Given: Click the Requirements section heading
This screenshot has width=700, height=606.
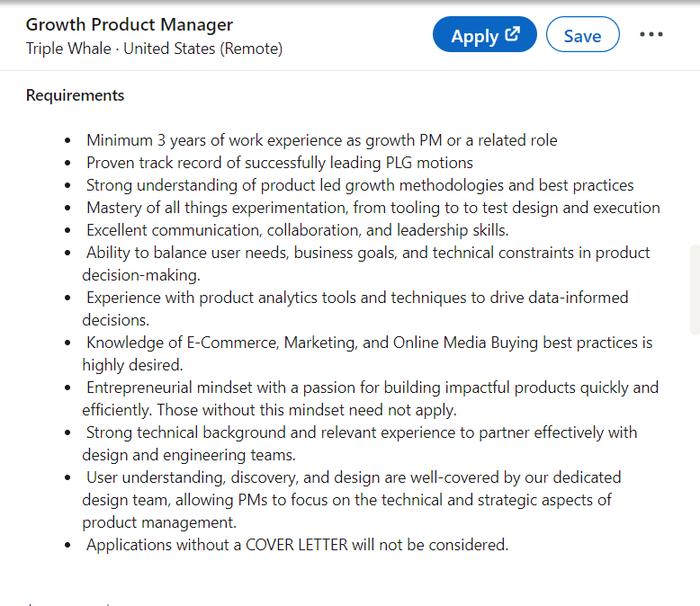Looking at the screenshot, I should click(x=76, y=95).
